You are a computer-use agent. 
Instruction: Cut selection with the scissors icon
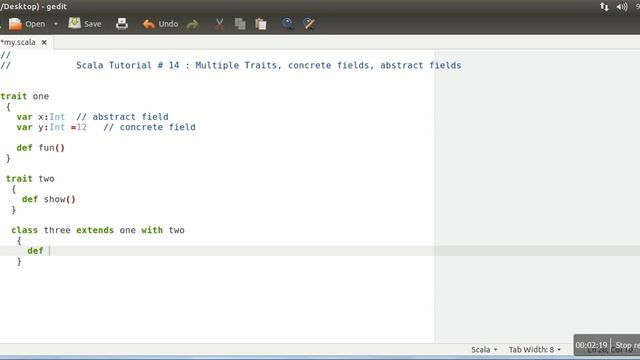pyautogui.click(x=219, y=24)
